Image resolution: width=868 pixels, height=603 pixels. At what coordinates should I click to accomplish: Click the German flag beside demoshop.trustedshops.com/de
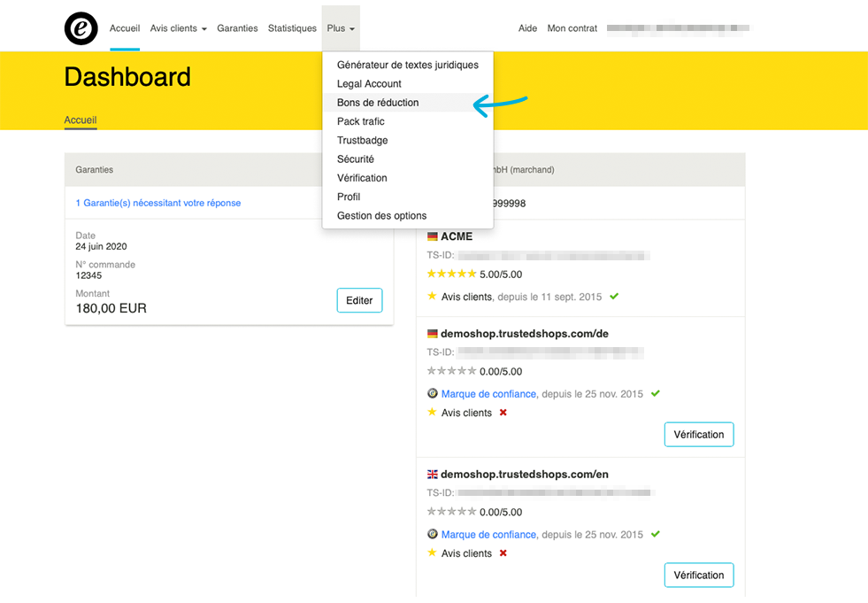(x=433, y=334)
